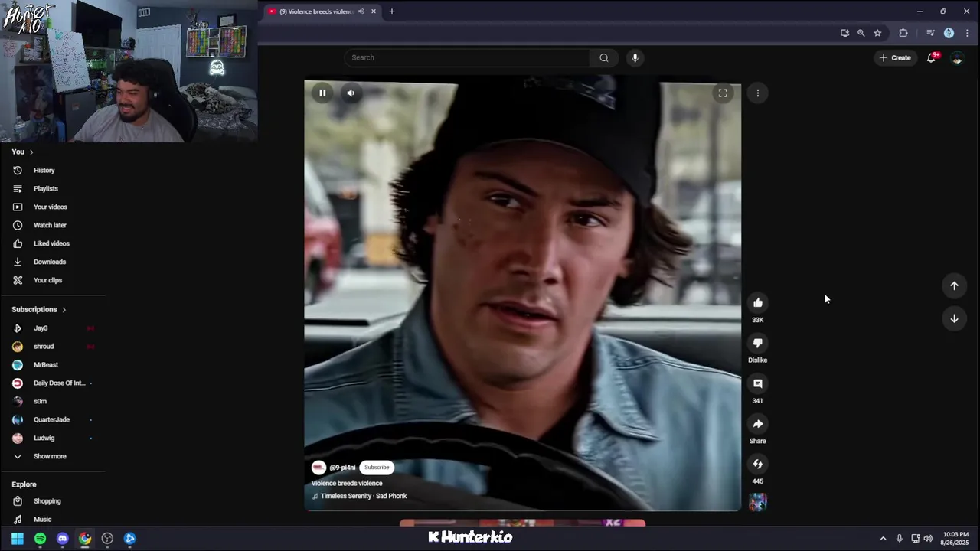This screenshot has width=980, height=551.
Task: Like the Short with 33K likes
Action: pos(757,302)
